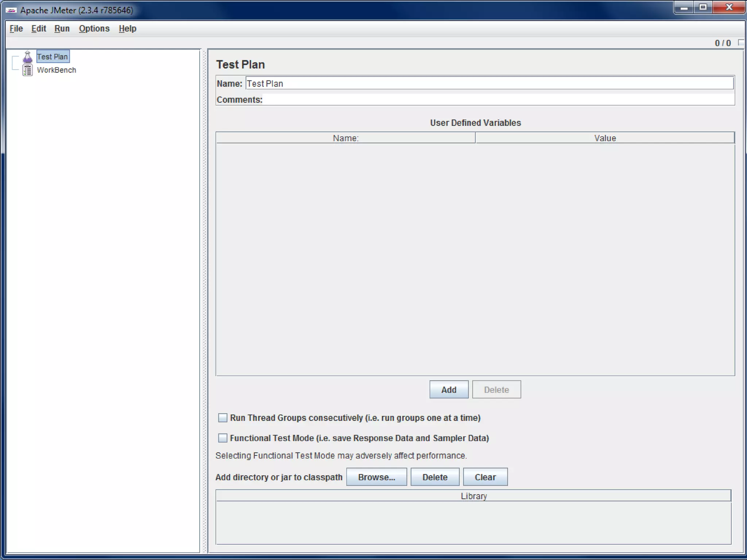Click into the Name text field
This screenshot has width=747, height=560.
[489, 83]
